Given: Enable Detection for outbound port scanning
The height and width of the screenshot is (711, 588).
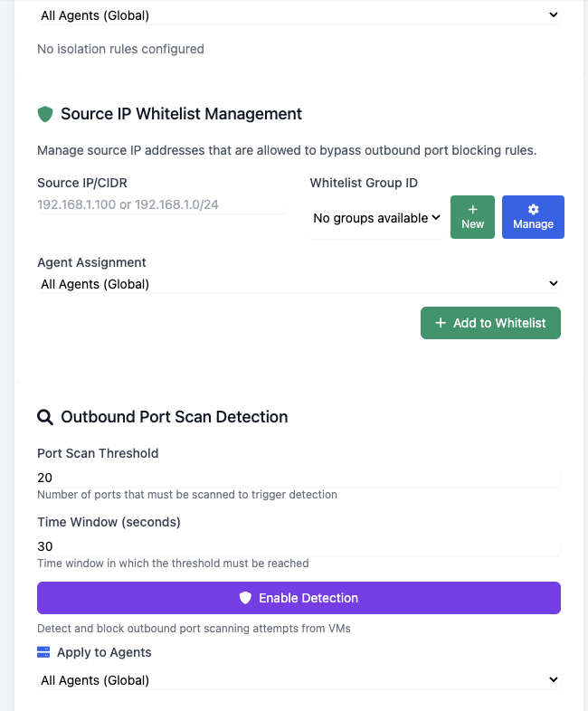Looking at the screenshot, I should point(299,598).
